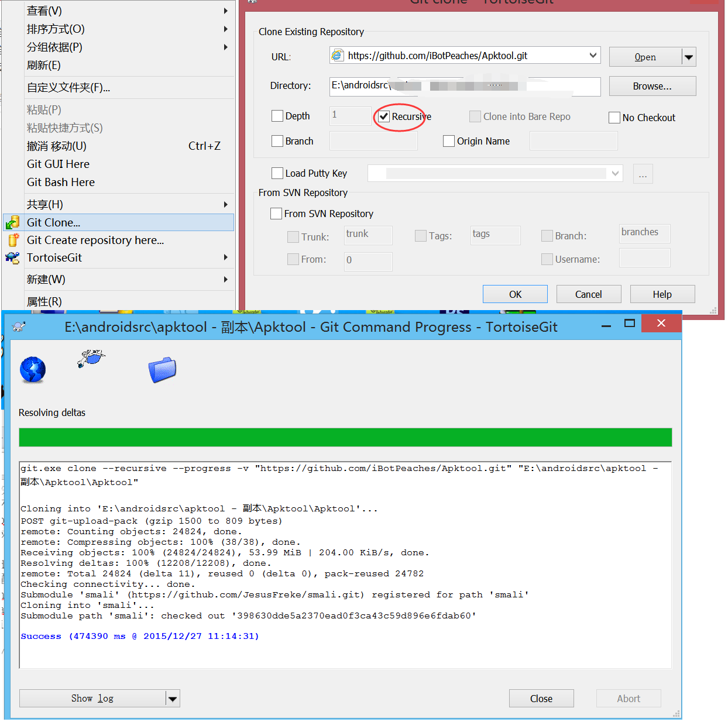Screen dimensions: 728x722
Task: Click the globe icon in progress window
Action: coord(33,370)
